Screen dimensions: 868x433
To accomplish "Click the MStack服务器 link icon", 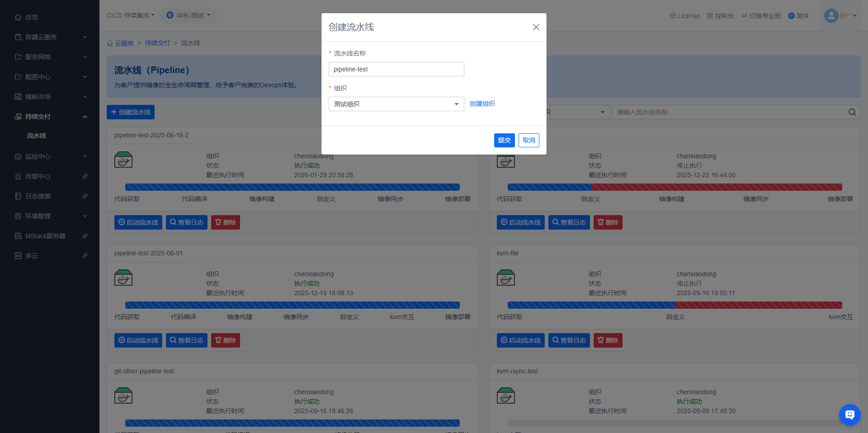I will [85, 236].
